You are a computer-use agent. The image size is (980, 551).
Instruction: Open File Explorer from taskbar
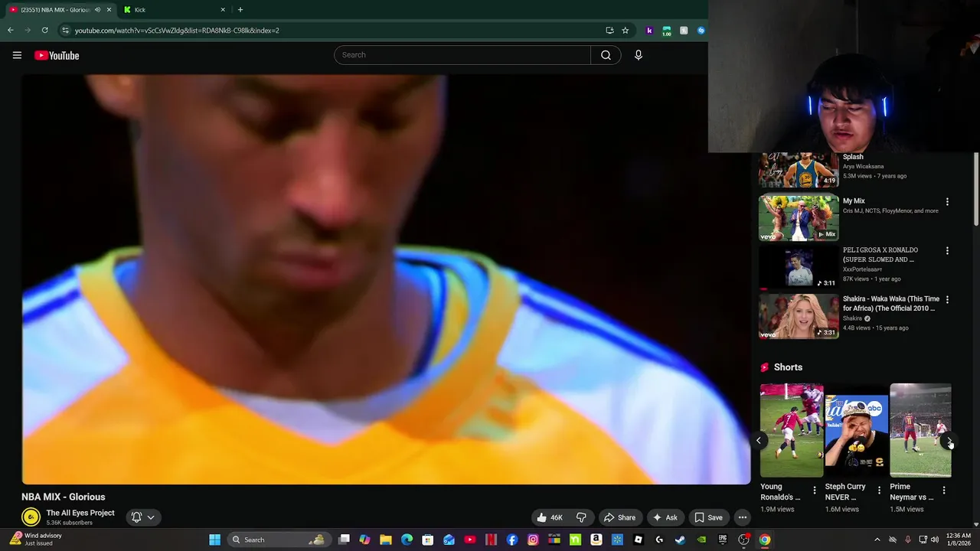[386, 540]
